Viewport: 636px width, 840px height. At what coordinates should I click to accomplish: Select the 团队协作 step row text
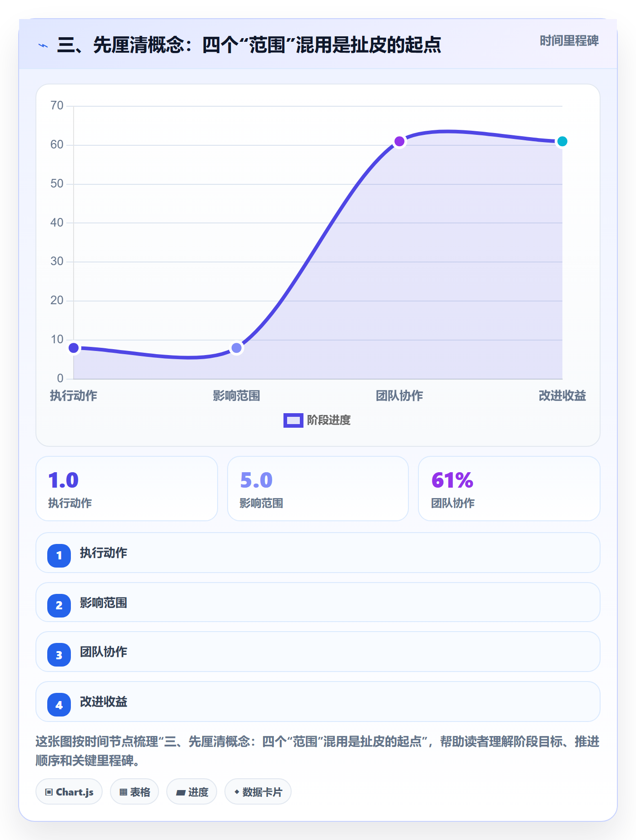tap(104, 652)
